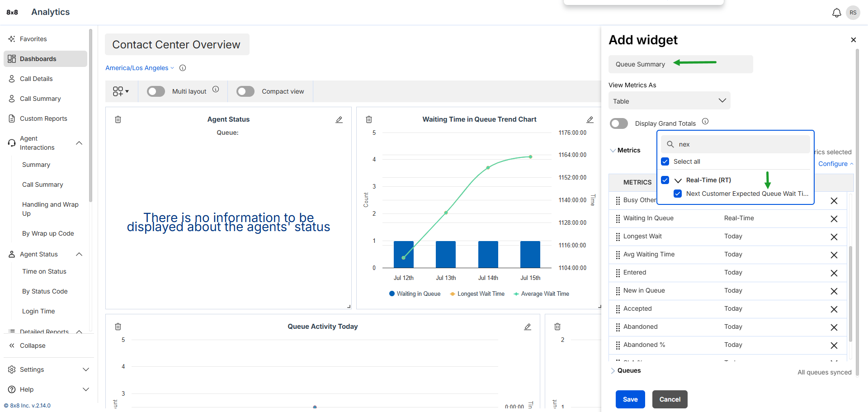
Task: Save the new widget
Action: [630, 399]
